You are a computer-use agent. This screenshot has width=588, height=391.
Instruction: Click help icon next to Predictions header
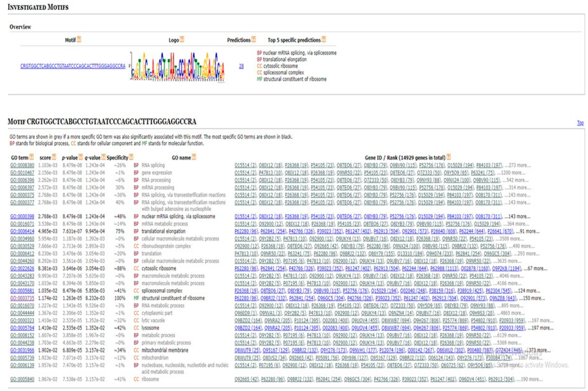tap(253, 39)
